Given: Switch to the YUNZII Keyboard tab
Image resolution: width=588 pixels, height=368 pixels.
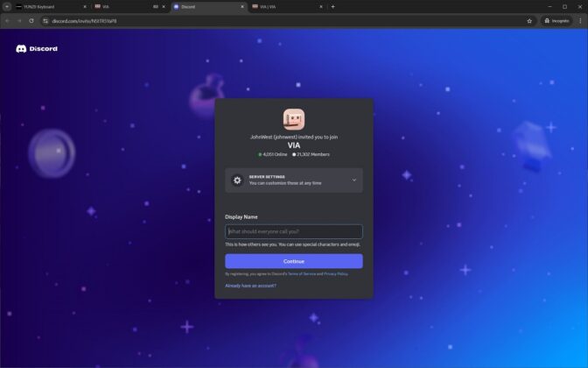Looking at the screenshot, I should point(51,7).
